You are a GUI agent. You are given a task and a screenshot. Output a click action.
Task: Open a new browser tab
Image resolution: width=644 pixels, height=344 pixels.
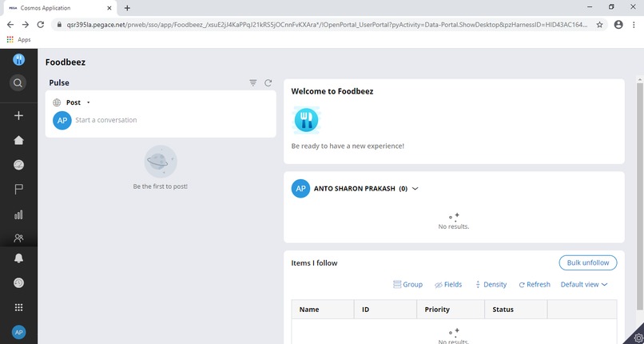(x=127, y=8)
